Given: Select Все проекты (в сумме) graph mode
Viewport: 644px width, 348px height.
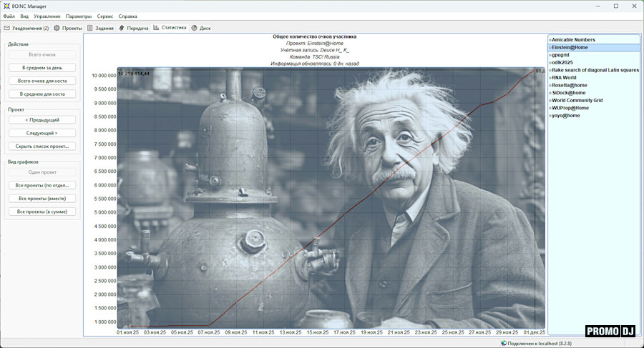Looking at the screenshot, I should pyautogui.click(x=42, y=212).
